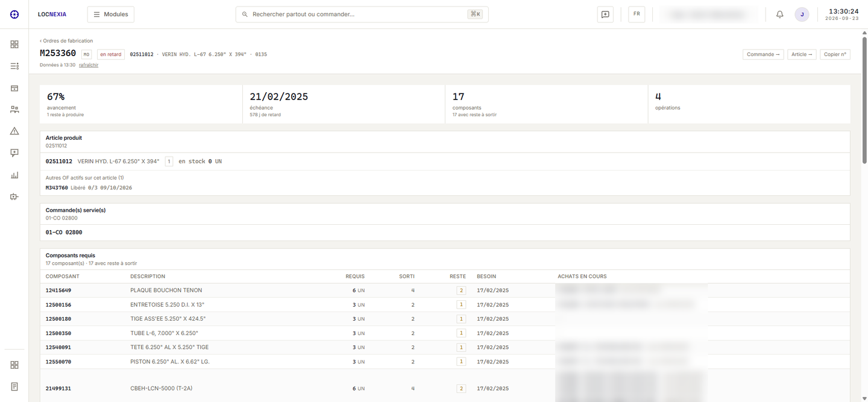Select component 12500350 row
The height and width of the screenshot is (402, 868).
445,333
